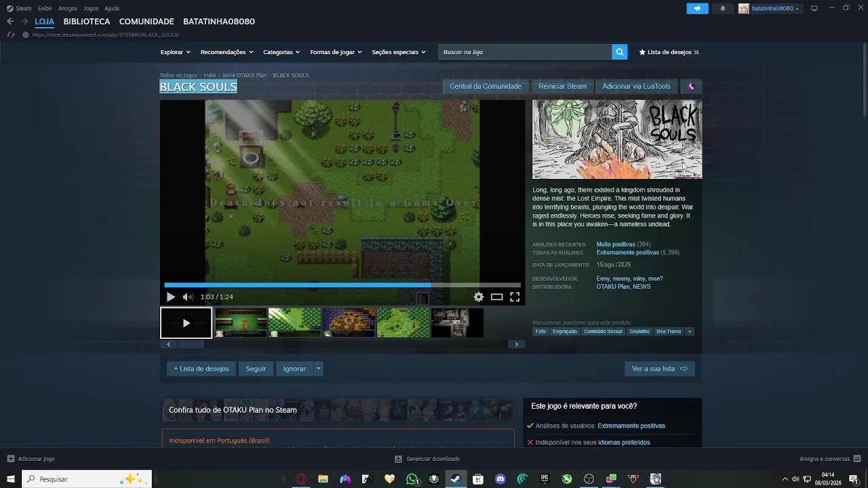The image size is (868, 488).
Task: Open the Central da Comunidade button
Action: (x=486, y=86)
